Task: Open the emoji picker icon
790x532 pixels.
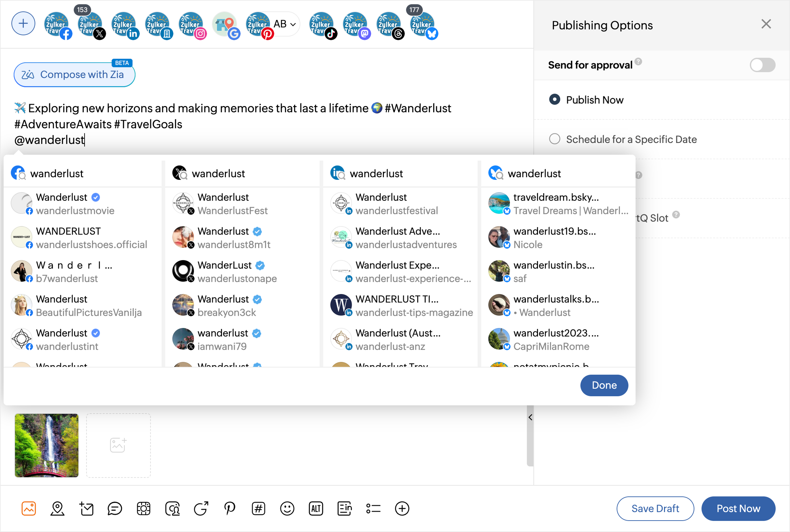Action: point(287,508)
